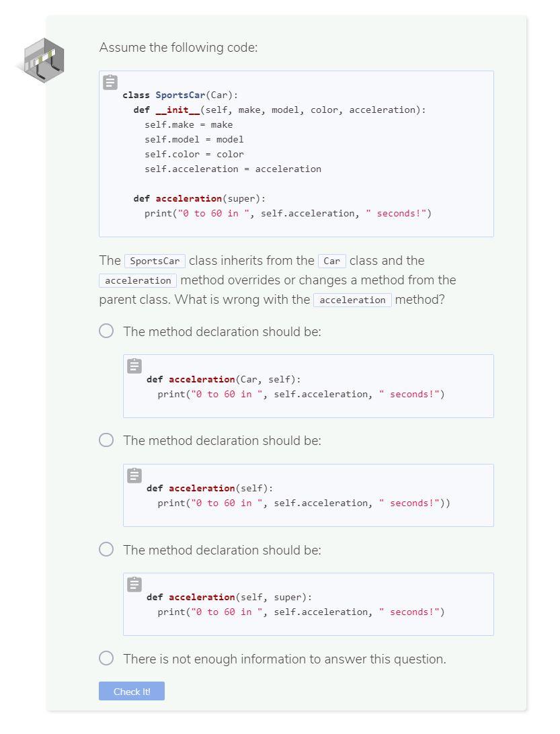Click the clipboard icon on the SportsCar class code
Screen dimensions: 560x734
pos(109,82)
